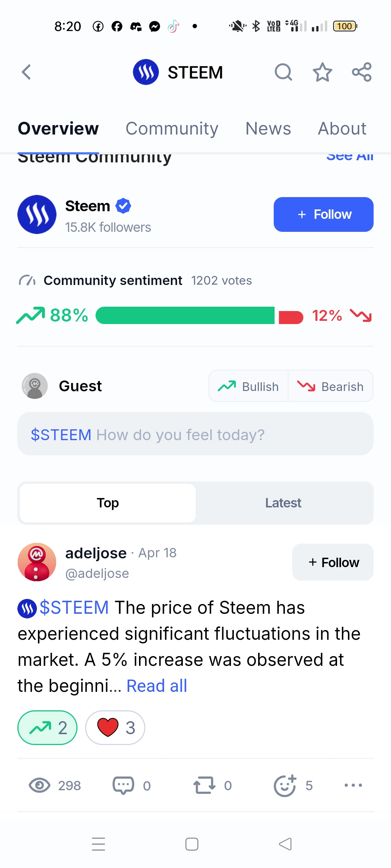391x868 pixels.
Task: Tap the share icon in the header
Action: 362,72
